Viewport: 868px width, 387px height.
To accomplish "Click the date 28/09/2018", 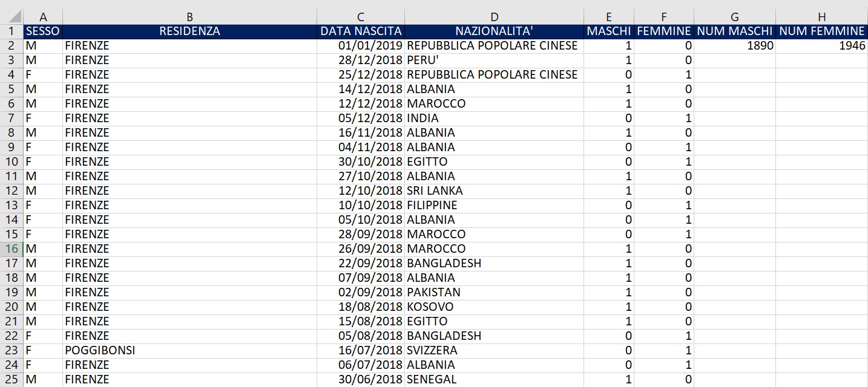I will (x=361, y=234).
